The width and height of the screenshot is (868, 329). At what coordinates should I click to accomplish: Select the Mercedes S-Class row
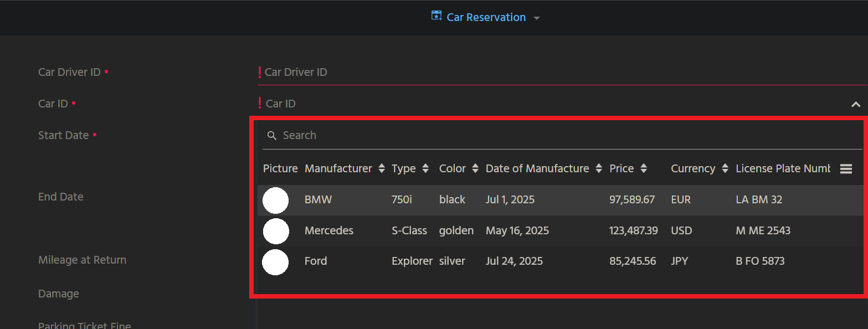[499, 231]
